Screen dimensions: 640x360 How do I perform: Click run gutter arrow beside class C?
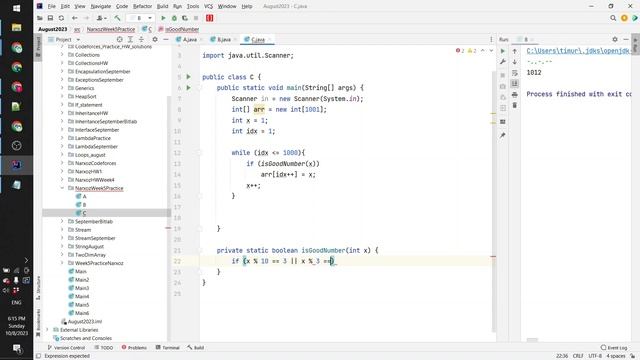(x=189, y=77)
